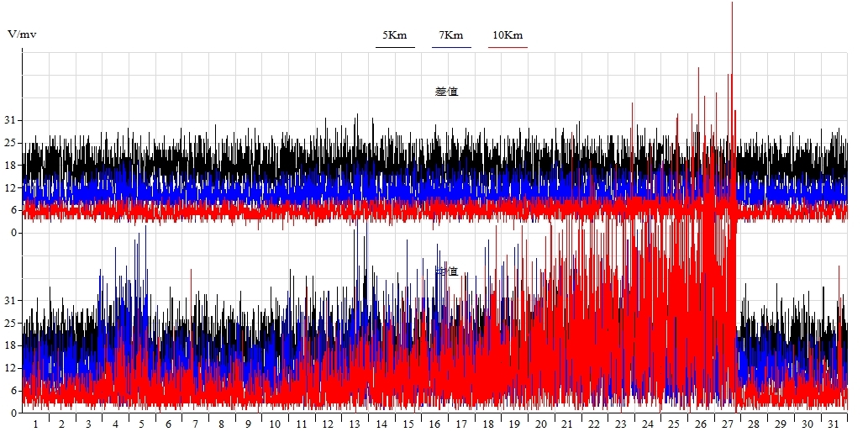Select day 27 on the x-axis
The image size is (868, 437).
(x=727, y=424)
